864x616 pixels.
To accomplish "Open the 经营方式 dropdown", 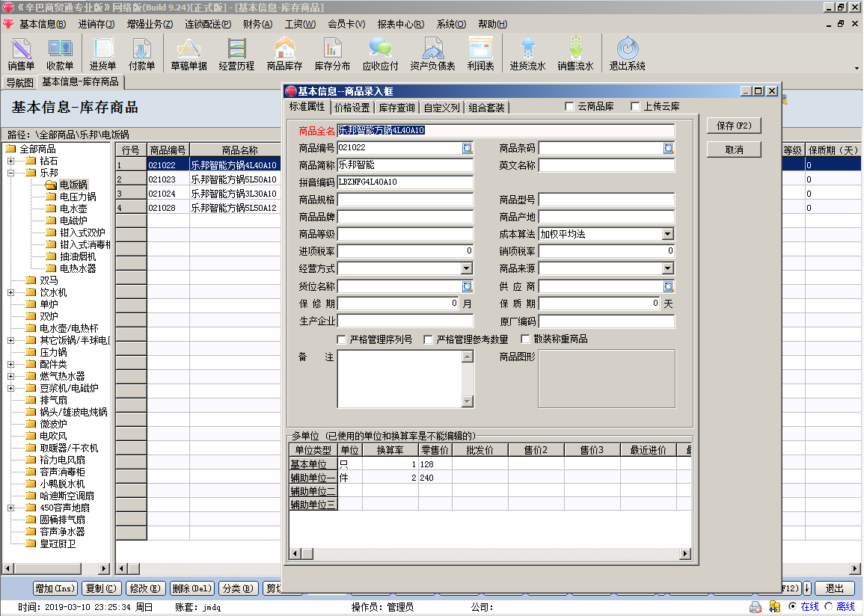I will (x=467, y=268).
